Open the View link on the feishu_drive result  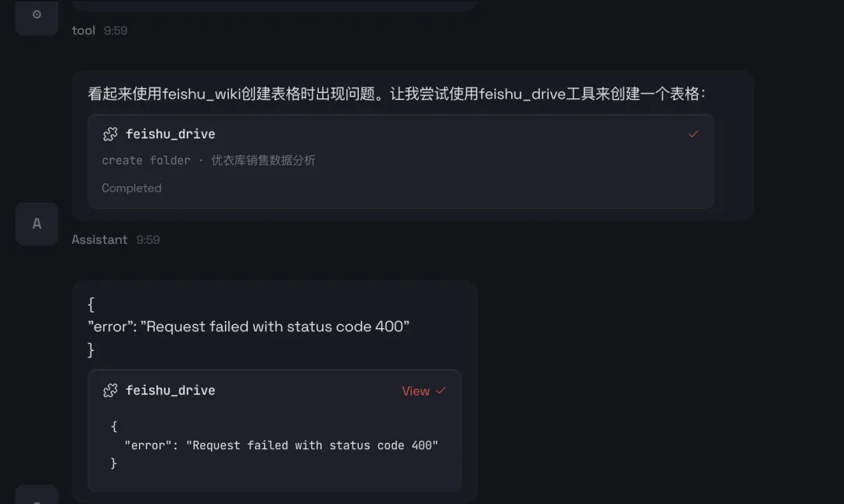coord(415,391)
